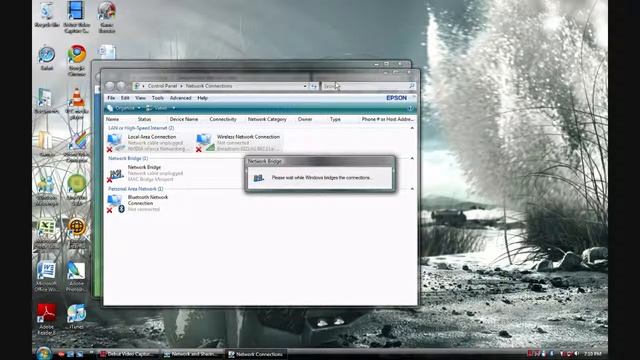Click the Windows Start orb
This screenshot has width=640, height=360.
(x=43, y=353)
